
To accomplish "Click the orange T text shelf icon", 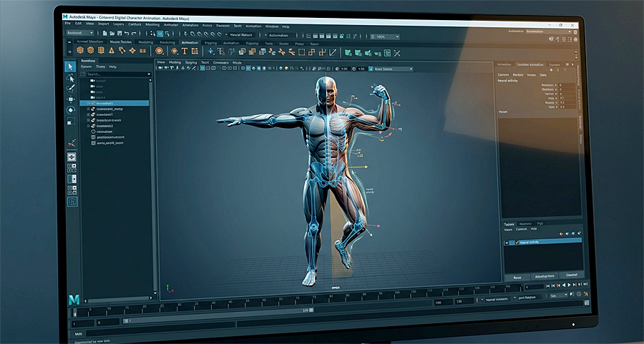I will click(x=185, y=51).
